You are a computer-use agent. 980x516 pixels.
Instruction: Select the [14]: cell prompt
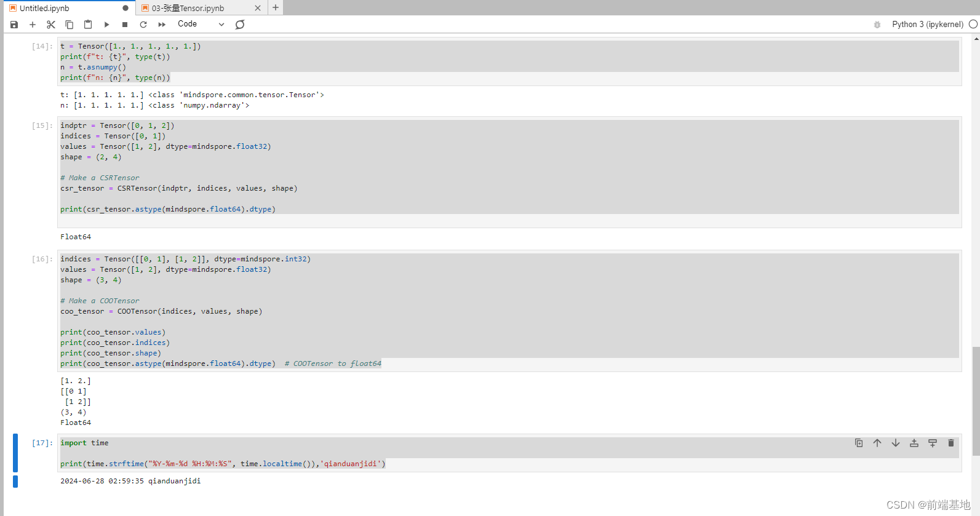click(x=42, y=46)
